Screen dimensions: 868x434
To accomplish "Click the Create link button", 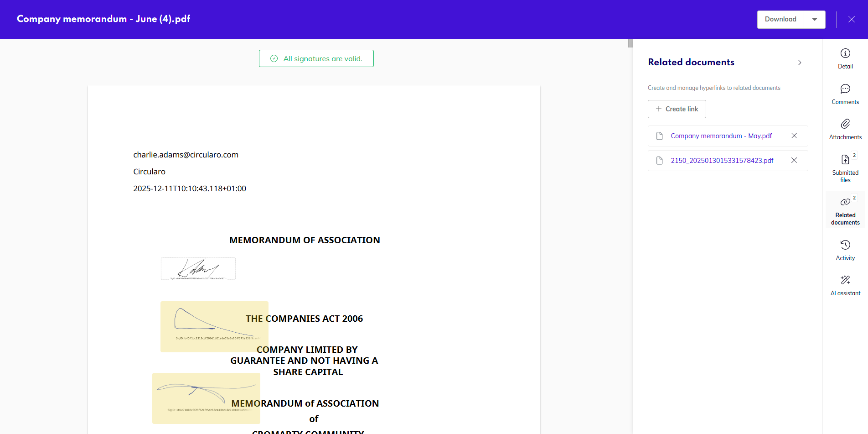I will pyautogui.click(x=677, y=109).
